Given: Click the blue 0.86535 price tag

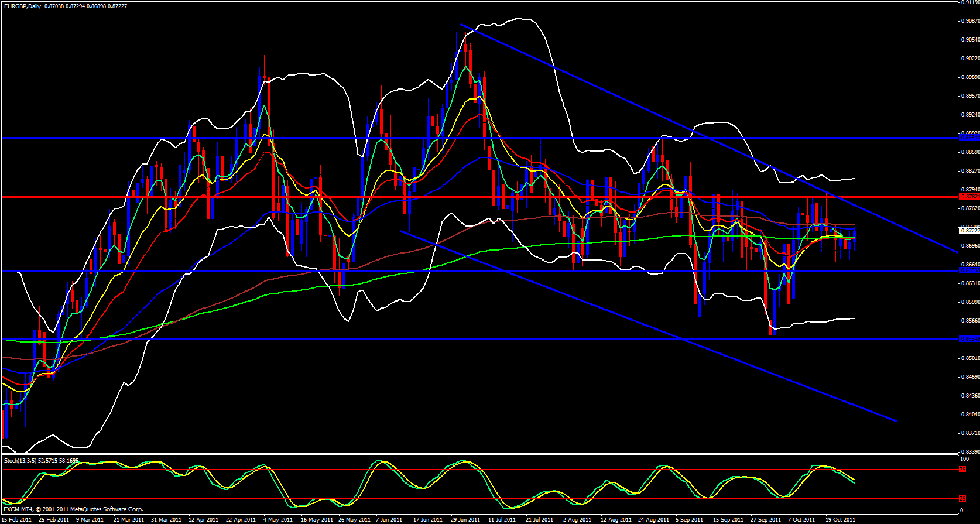Looking at the screenshot, I should [x=969, y=270].
